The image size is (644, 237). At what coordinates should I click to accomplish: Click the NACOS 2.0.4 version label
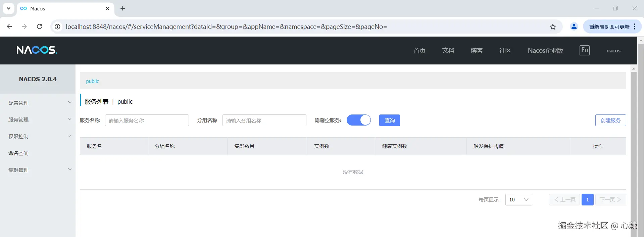38,79
